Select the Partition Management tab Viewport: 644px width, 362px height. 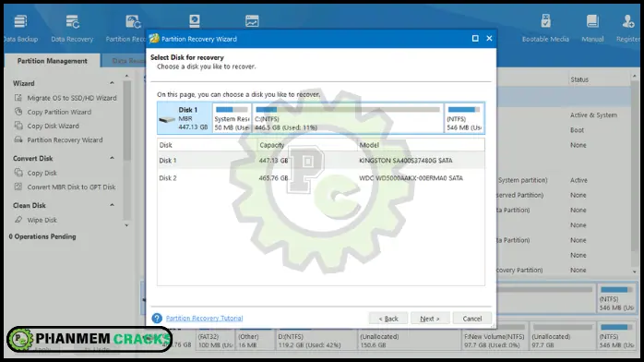[53, 61]
